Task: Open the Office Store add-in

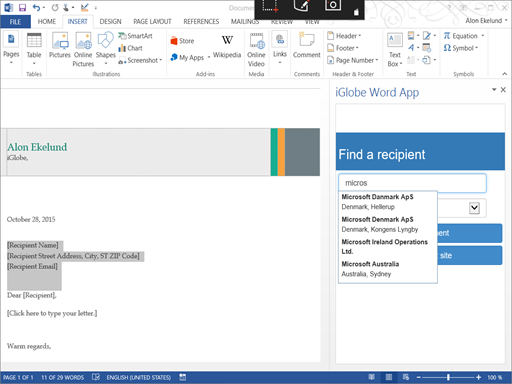Action: coord(182,41)
